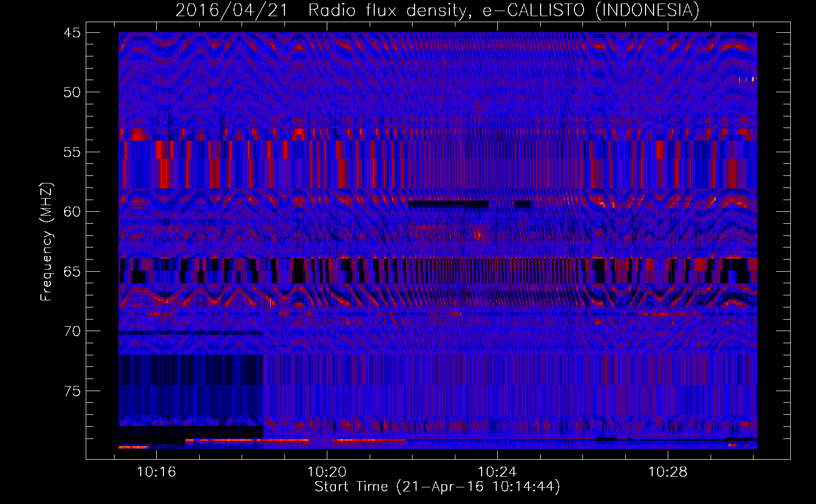Click the 10:16 time tick label
816x504 pixels.
coord(156,472)
